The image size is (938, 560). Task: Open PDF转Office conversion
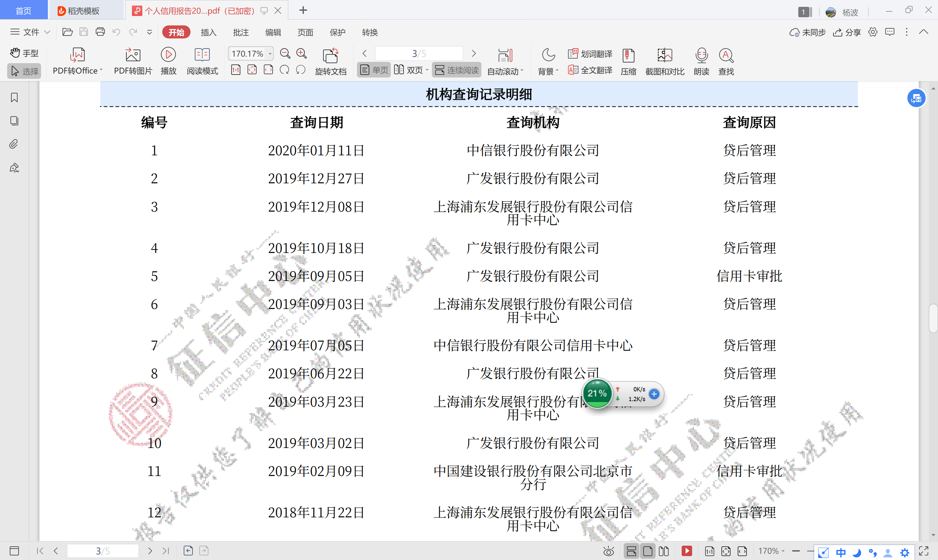point(78,62)
